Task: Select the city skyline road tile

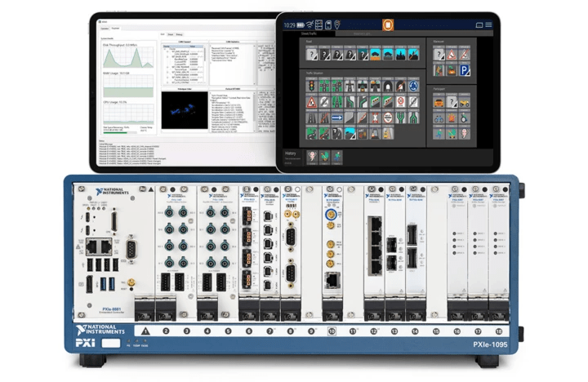Action: pos(400,55)
